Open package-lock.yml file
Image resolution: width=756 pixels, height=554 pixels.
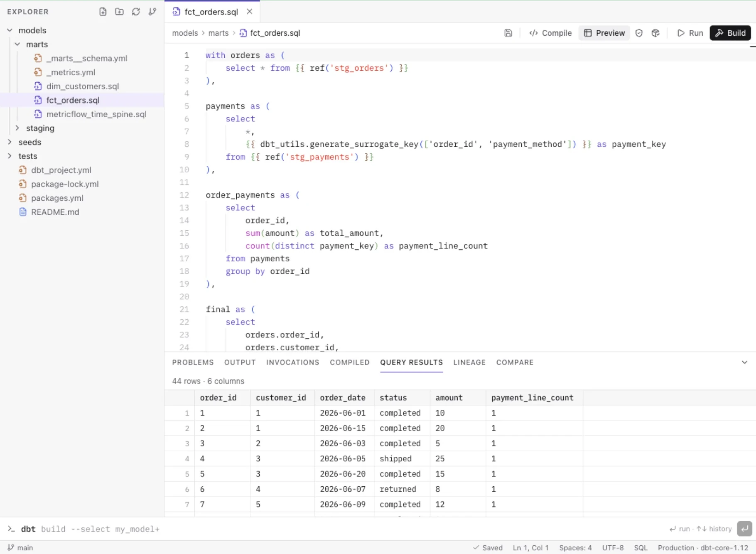(82, 184)
